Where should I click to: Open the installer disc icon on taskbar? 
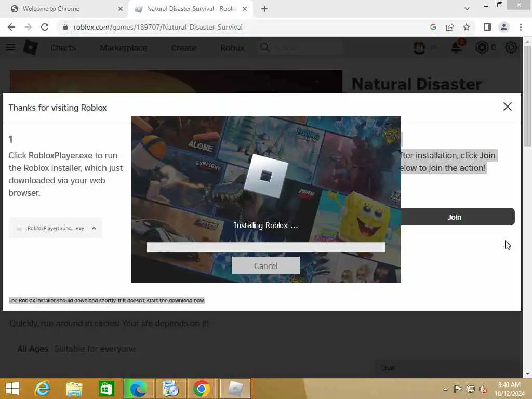(x=170, y=389)
